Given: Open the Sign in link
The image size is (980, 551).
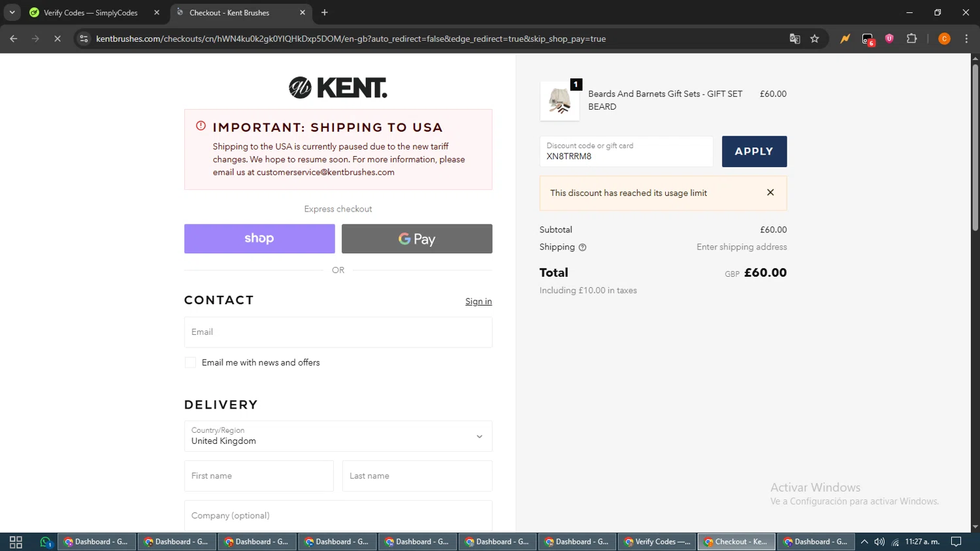Looking at the screenshot, I should click(x=478, y=301).
